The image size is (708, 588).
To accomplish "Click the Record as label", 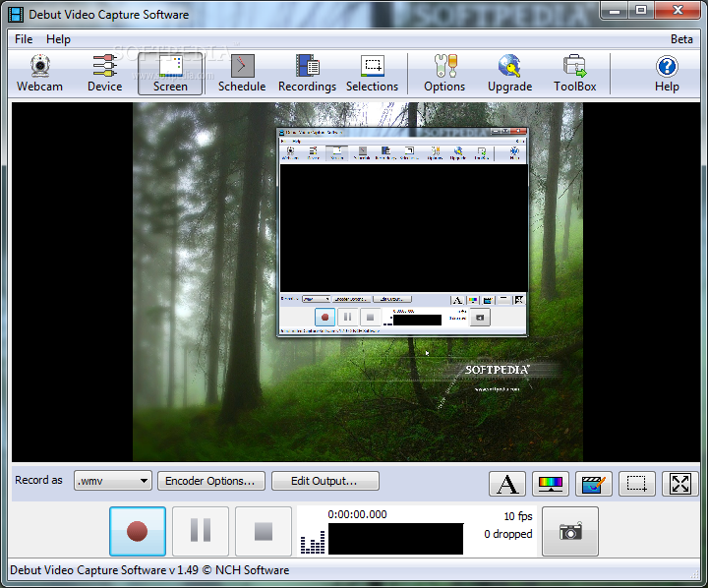I will pos(38,480).
